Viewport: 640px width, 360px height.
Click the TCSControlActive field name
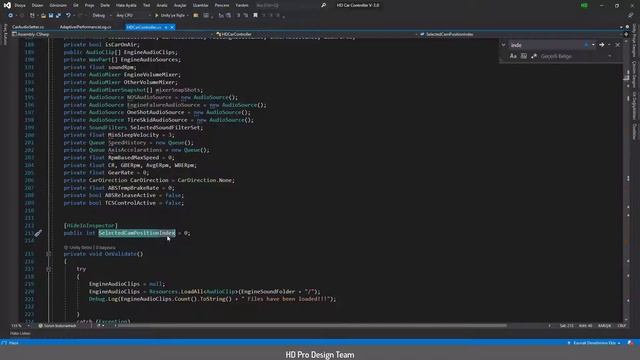tap(130, 203)
